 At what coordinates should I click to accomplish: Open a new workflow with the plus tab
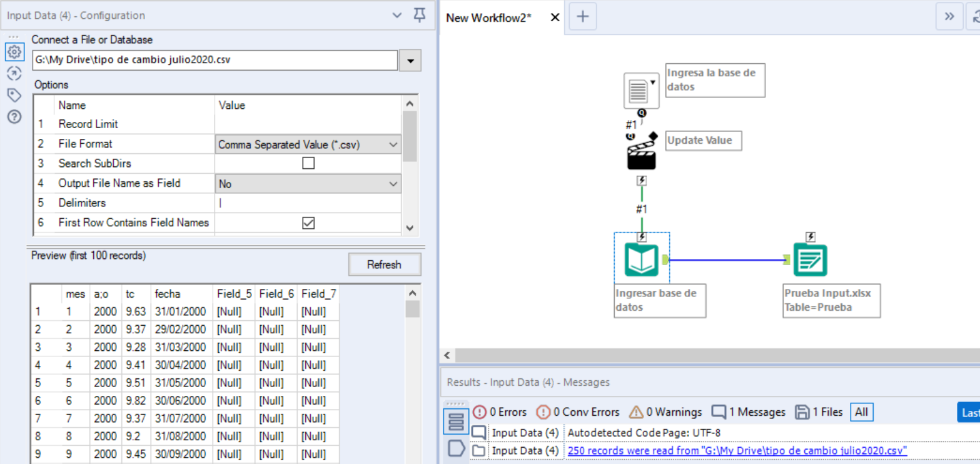582,17
